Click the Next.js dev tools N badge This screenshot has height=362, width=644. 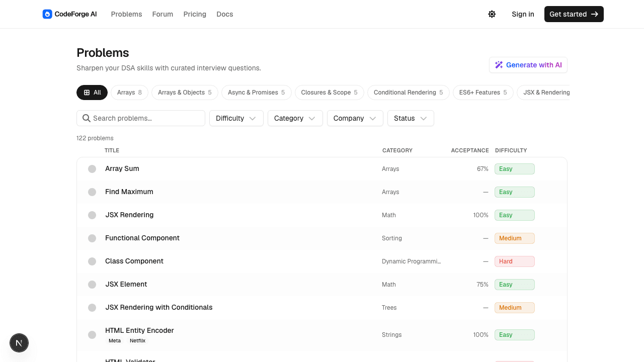19,343
